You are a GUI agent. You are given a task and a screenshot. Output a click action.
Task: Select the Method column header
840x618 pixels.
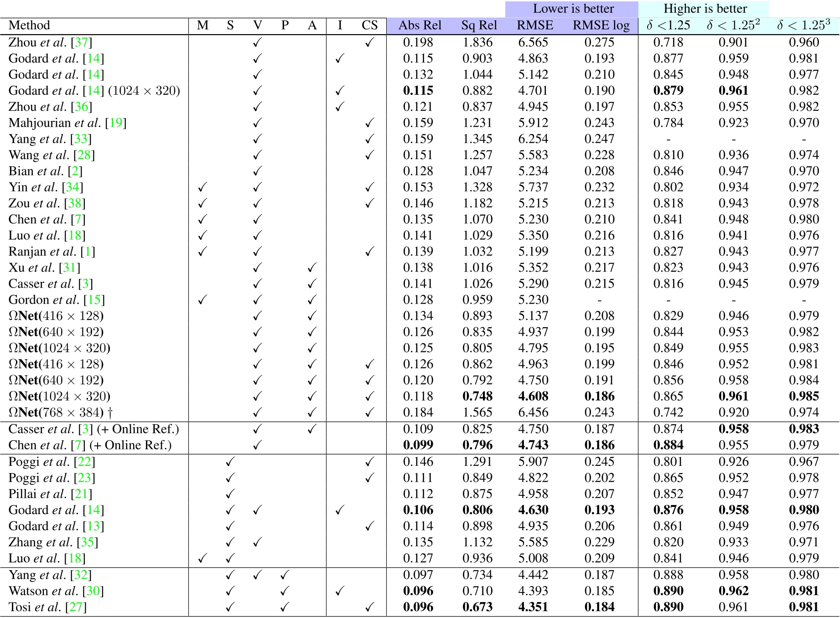click(x=30, y=25)
